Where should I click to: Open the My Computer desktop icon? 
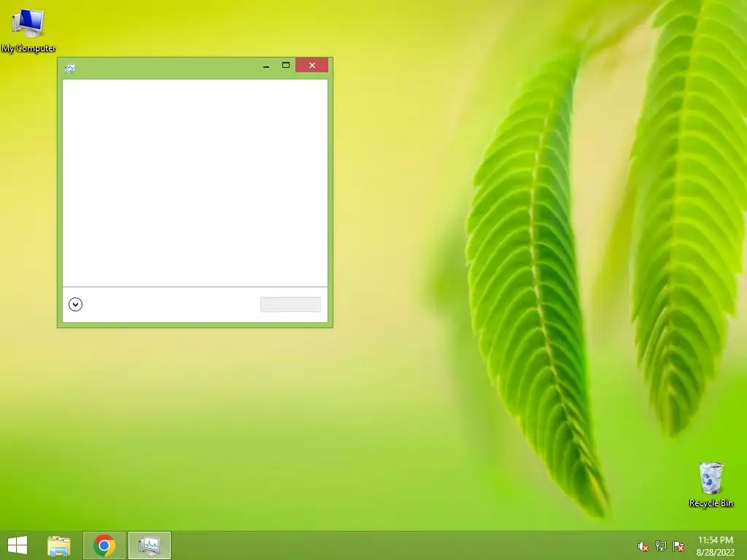[28, 30]
